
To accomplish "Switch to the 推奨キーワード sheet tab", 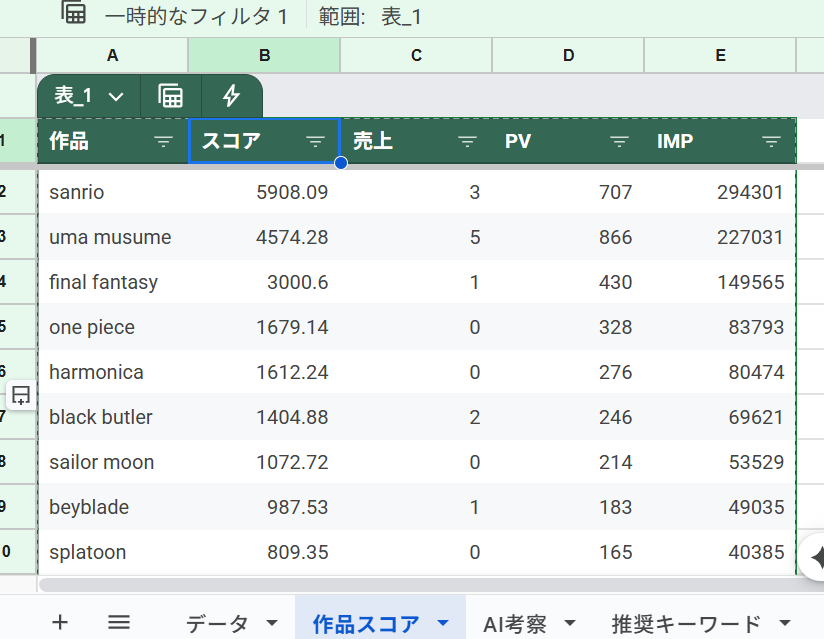I will tap(686, 624).
